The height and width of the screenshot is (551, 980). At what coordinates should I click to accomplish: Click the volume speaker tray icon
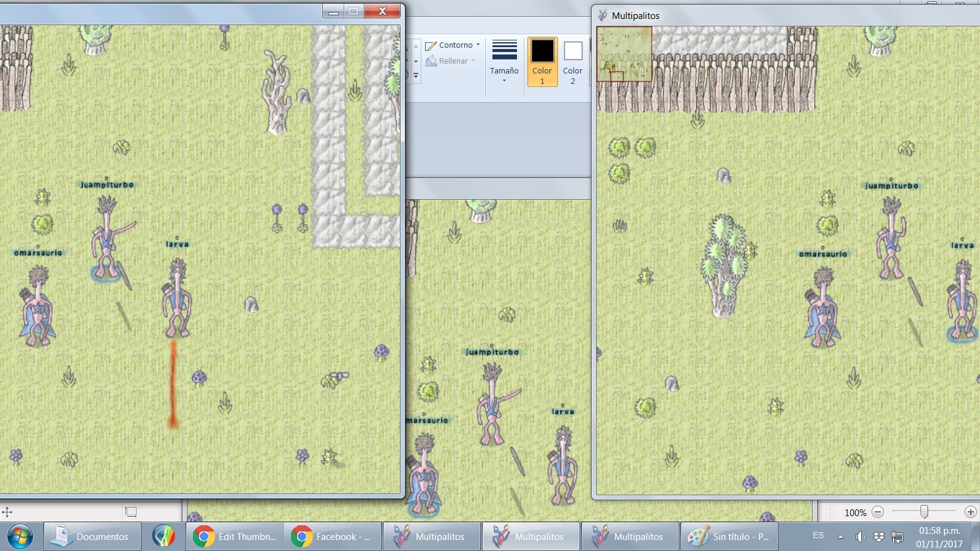[x=860, y=537]
